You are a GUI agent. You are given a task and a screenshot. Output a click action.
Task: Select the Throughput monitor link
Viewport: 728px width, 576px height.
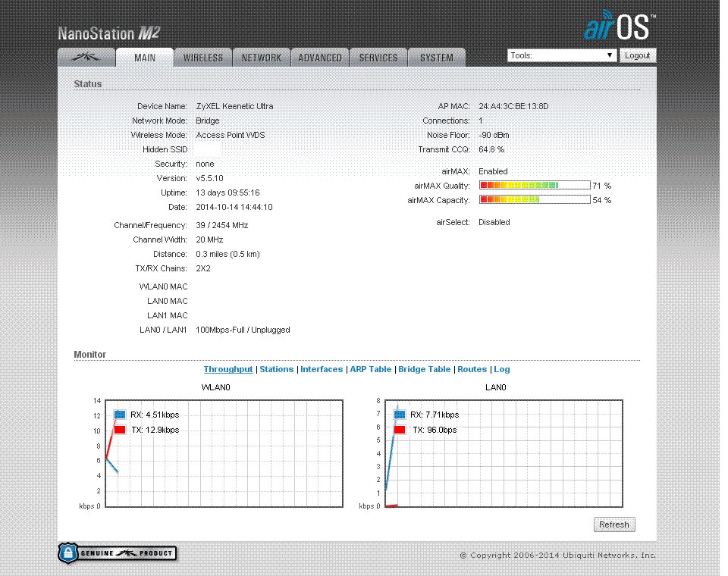pyautogui.click(x=228, y=369)
